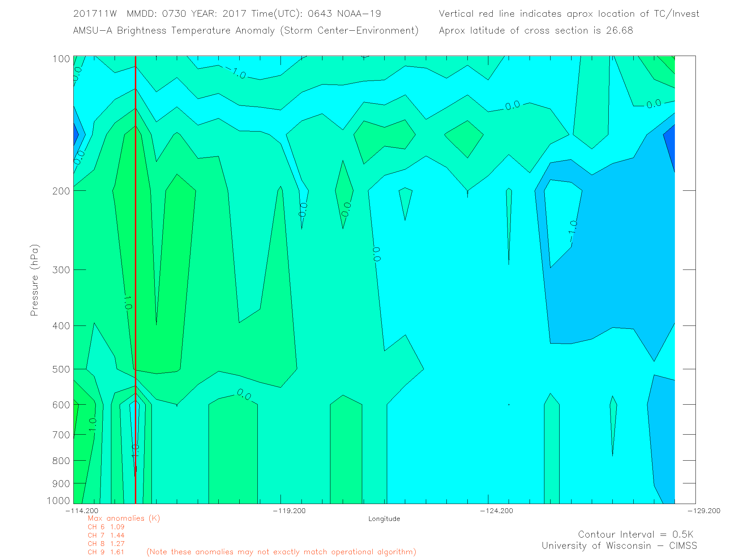This screenshot has width=732, height=560.
Task: Click the -1.0 contour label near plot top
Action: pos(236,73)
